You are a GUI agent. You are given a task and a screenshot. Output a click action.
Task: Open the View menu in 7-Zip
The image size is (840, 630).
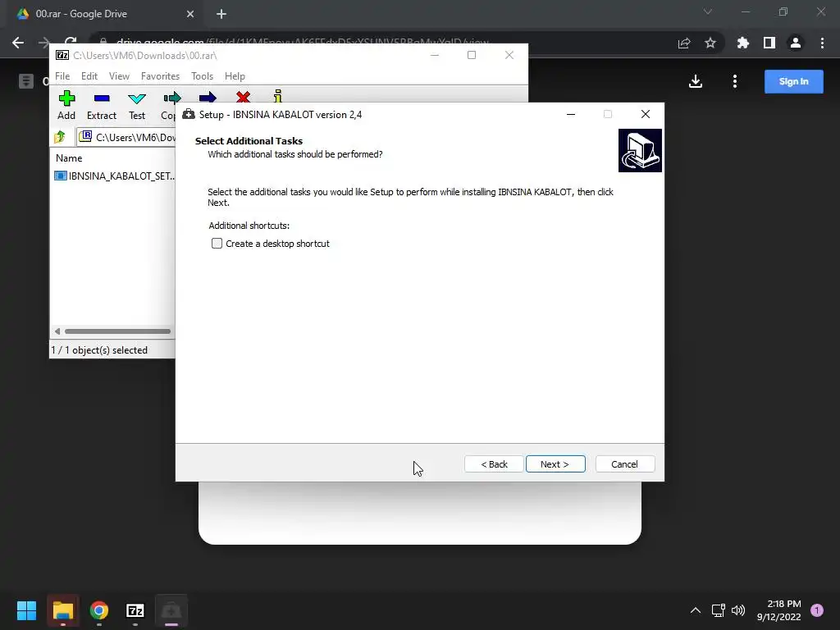point(119,76)
